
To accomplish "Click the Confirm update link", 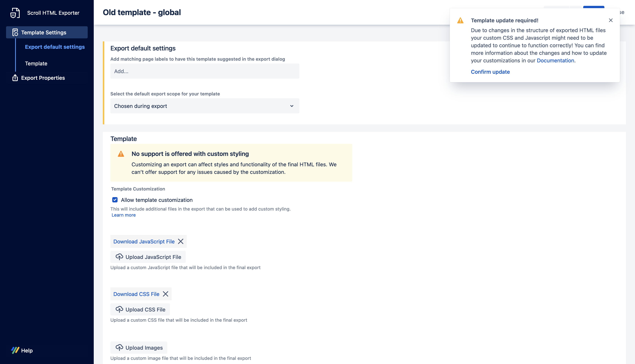I will [x=490, y=72].
